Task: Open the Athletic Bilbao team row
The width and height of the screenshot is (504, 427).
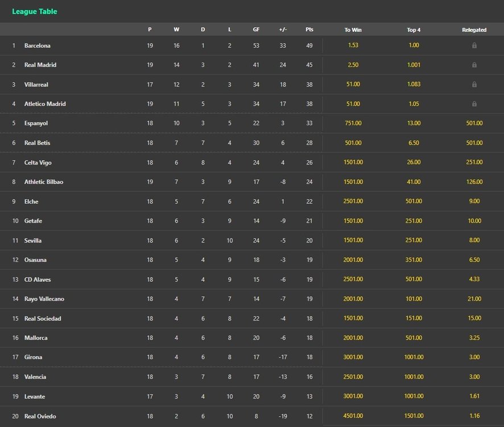Action: [44, 182]
